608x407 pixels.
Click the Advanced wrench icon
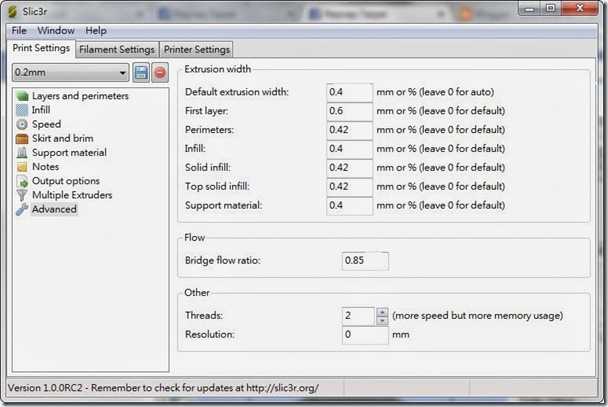click(x=22, y=209)
